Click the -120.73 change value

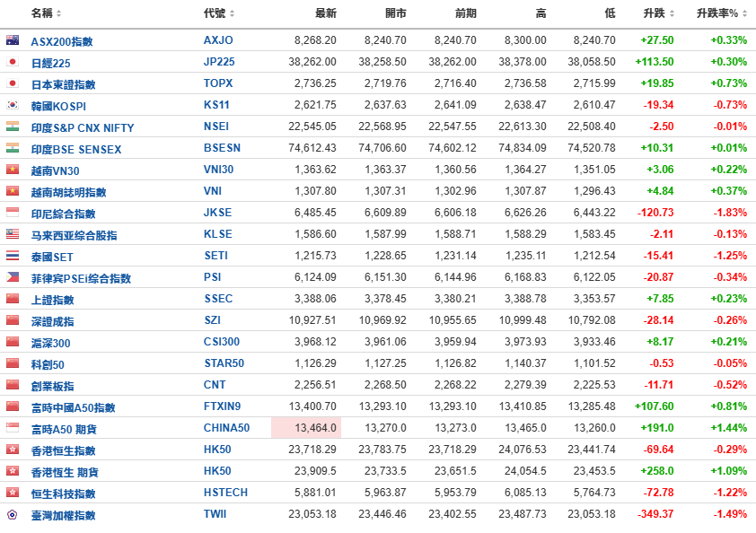point(655,213)
